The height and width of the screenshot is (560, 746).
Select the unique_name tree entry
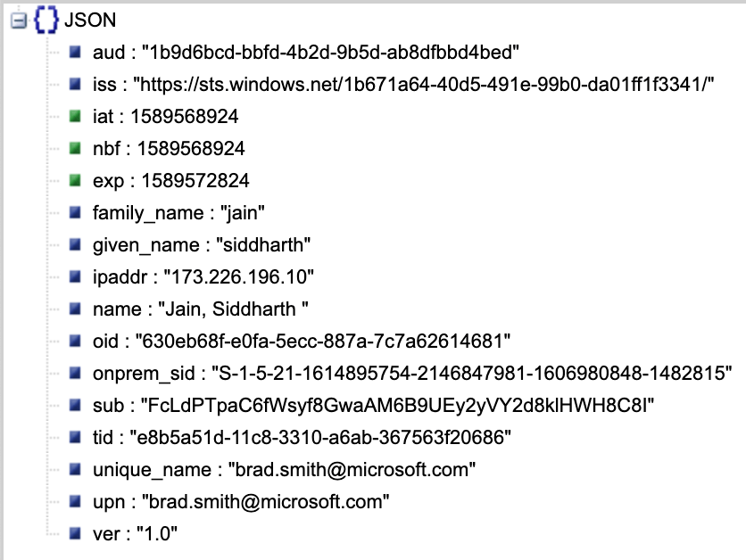(284, 470)
